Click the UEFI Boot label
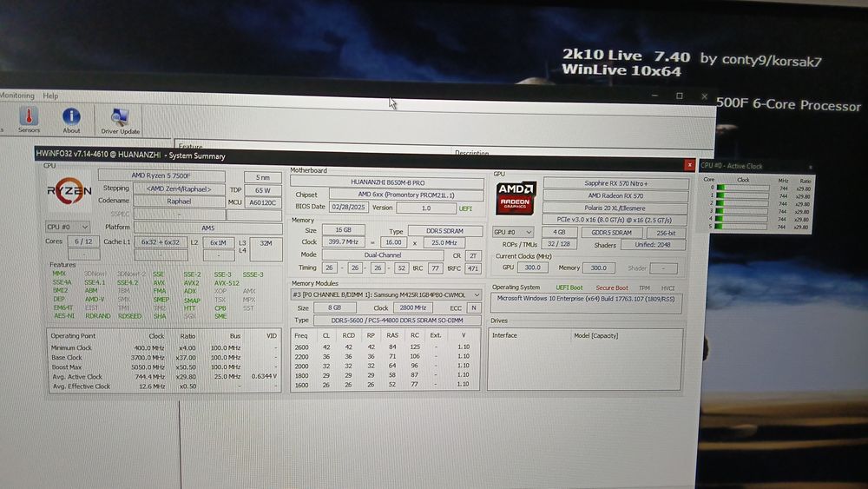868x489 pixels. pyautogui.click(x=569, y=287)
